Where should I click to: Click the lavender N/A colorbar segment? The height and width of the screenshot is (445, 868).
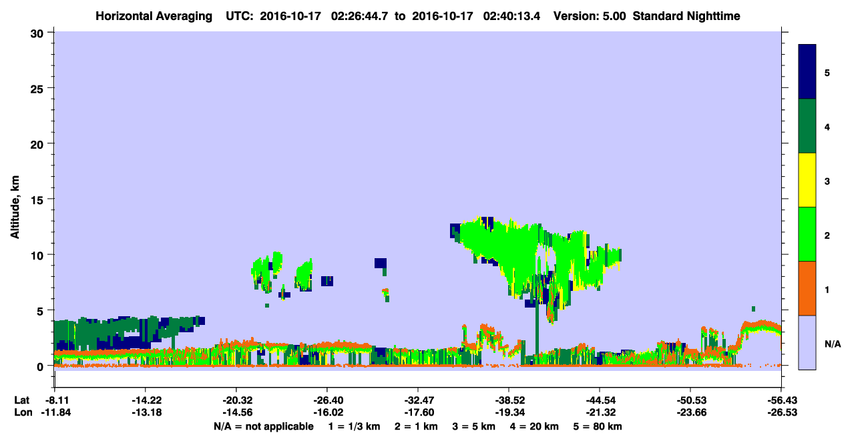[x=807, y=342]
